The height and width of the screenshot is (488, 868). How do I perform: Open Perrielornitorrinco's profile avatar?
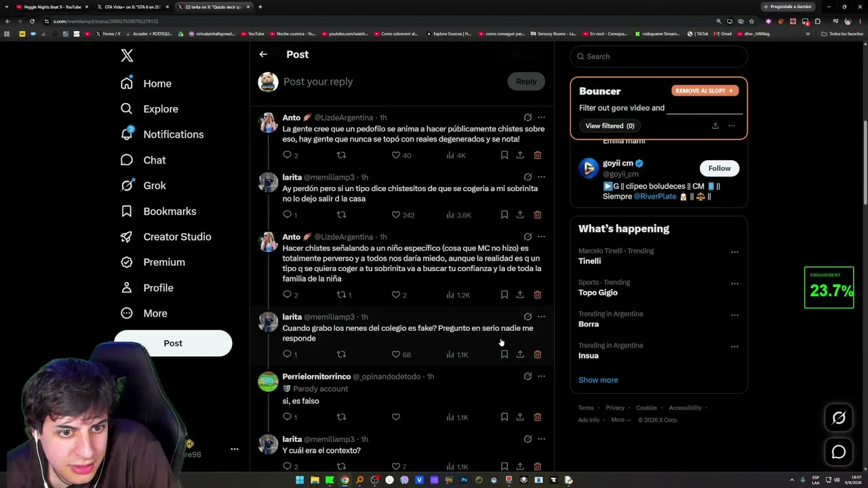coord(269,382)
